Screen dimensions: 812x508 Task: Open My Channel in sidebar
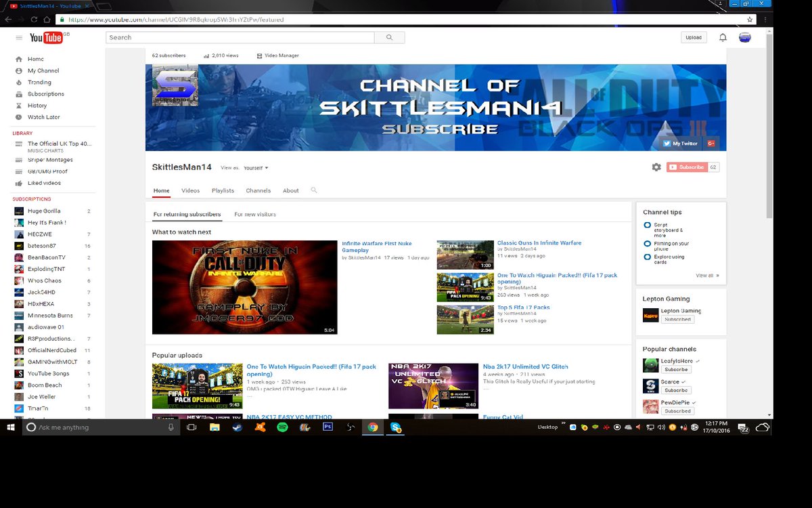pos(43,70)
